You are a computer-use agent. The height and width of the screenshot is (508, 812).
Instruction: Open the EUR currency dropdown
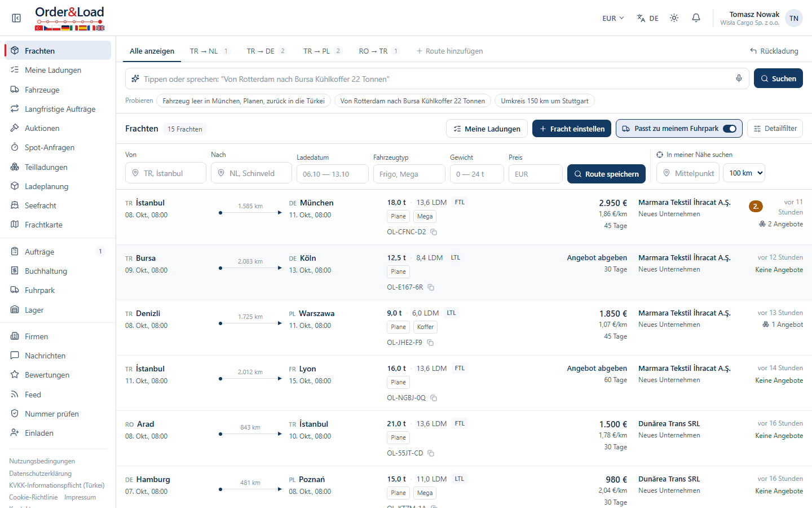pyautogui.click(x=613, y=18)
